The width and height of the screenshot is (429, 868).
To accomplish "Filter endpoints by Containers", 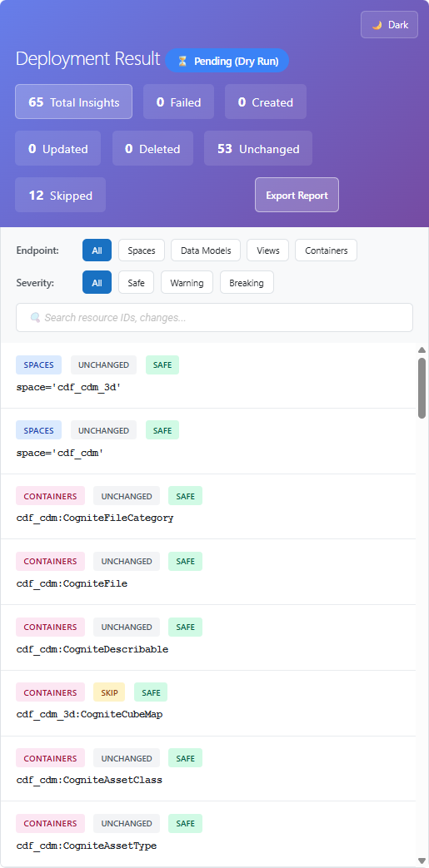I will click(326, 250).
